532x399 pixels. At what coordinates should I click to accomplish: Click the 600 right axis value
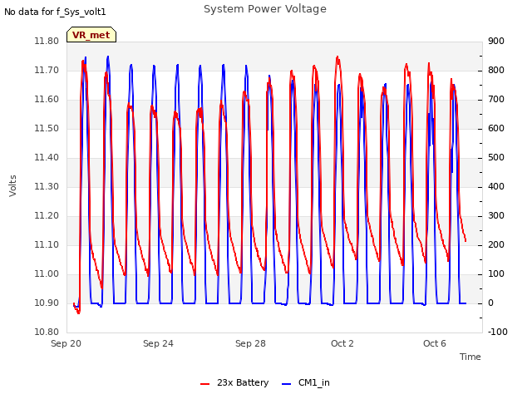(x=496, y=129)
